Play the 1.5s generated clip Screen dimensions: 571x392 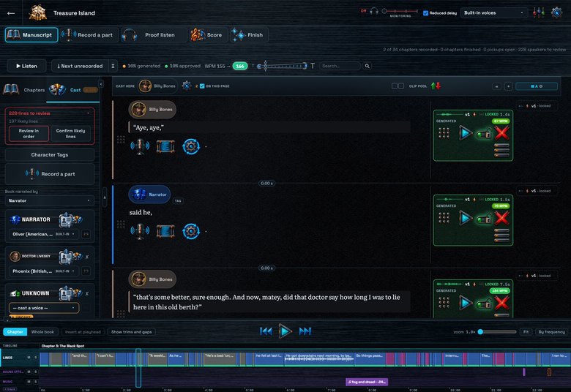[465, 219]
